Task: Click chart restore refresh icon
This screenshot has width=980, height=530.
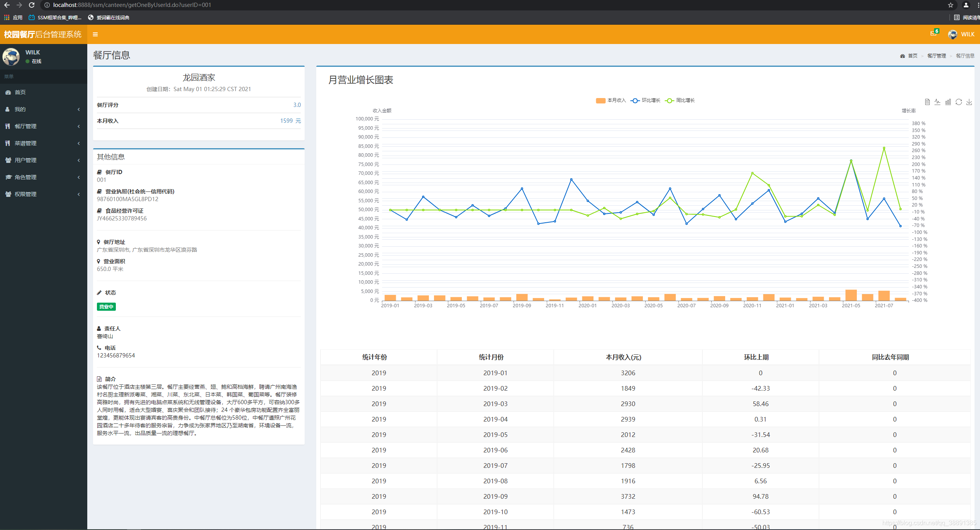Action: click(x=958, y=102)
